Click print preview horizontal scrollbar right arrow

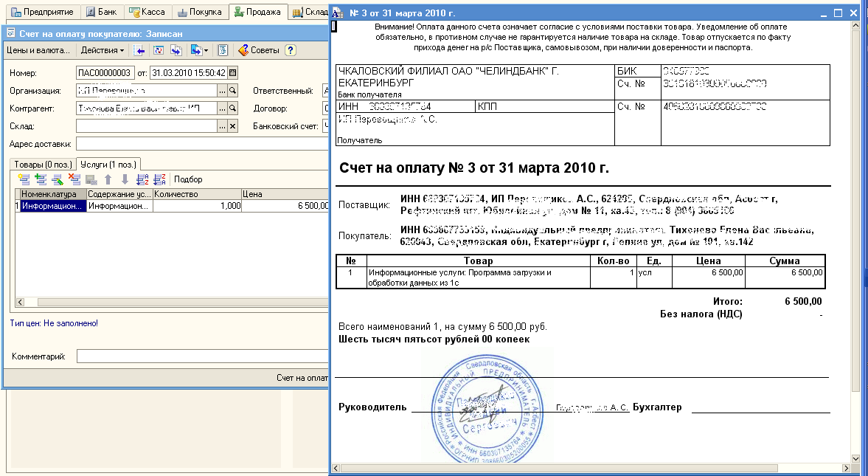847,469
